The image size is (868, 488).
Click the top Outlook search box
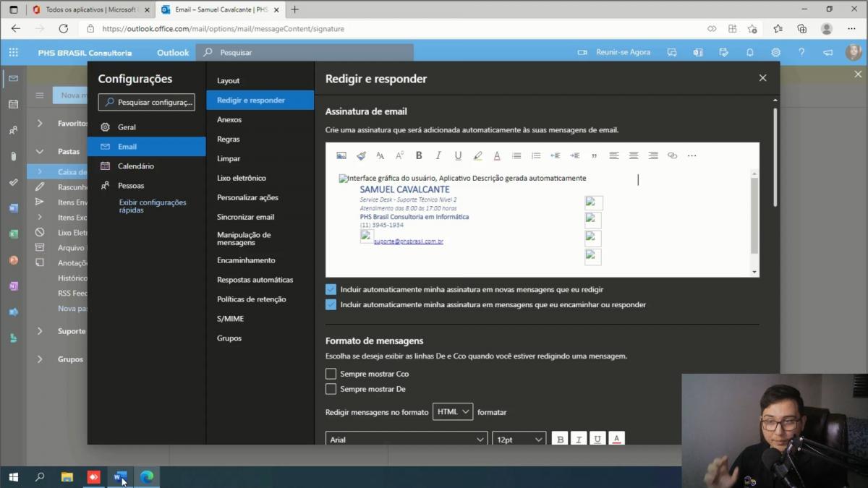305,52
